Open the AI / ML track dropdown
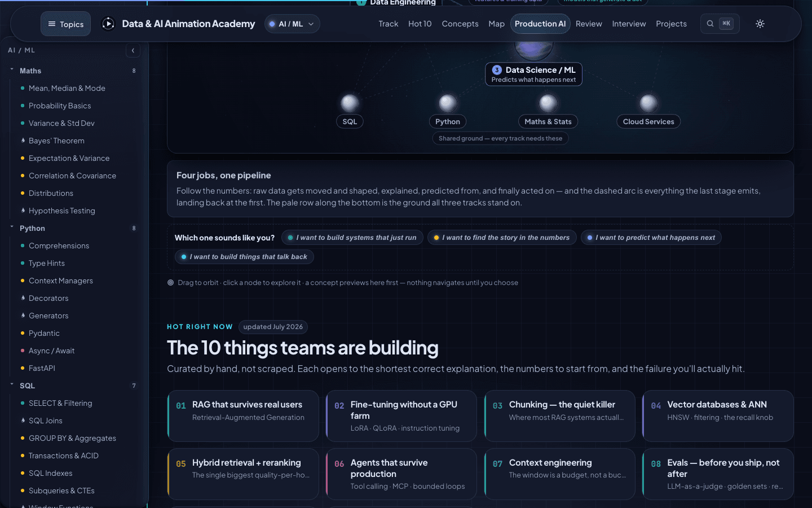812x508 pixels. coord(292,24)
